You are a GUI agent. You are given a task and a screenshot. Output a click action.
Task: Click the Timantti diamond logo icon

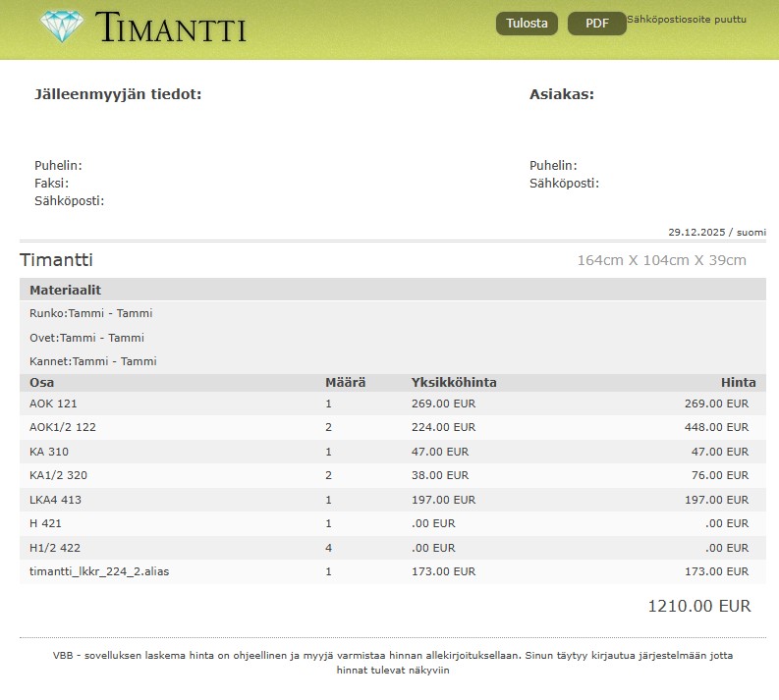coord(62,27)
